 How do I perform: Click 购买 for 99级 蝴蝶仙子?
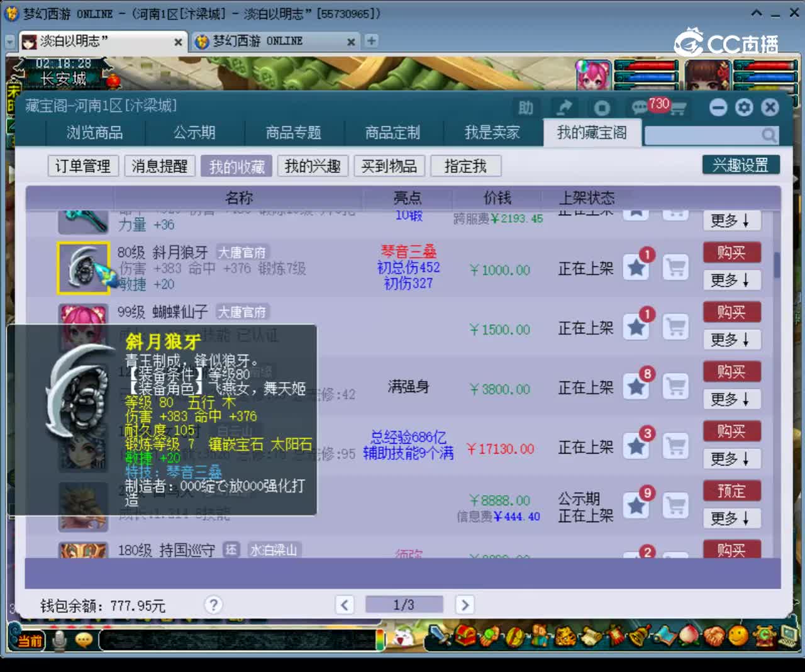click(732, 312)
